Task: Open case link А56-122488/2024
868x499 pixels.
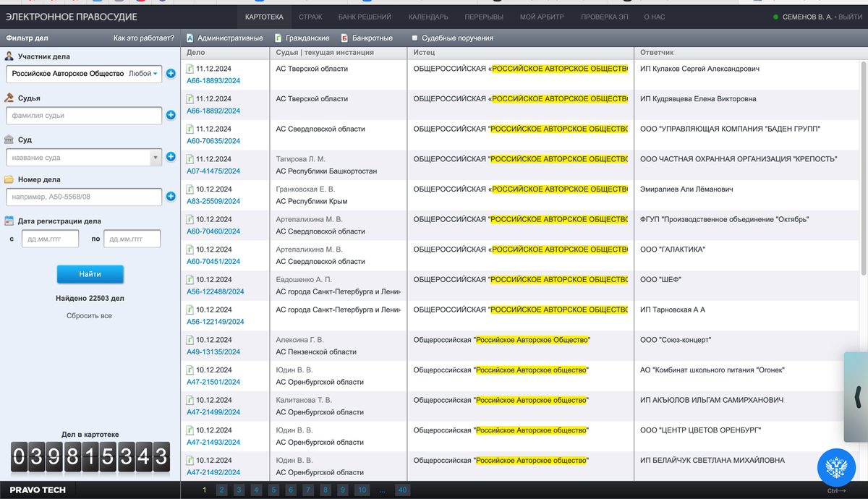Action: (216, 291)
